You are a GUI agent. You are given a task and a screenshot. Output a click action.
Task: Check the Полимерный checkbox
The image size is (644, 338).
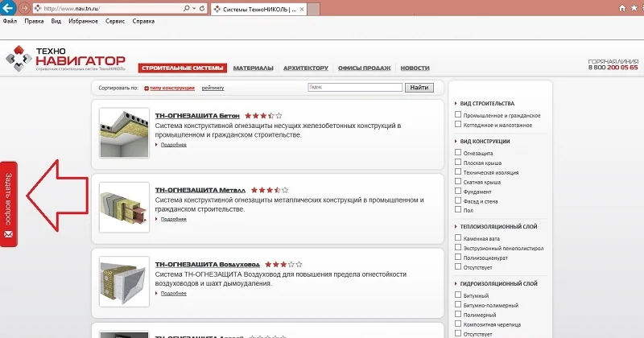coord(458,314)
